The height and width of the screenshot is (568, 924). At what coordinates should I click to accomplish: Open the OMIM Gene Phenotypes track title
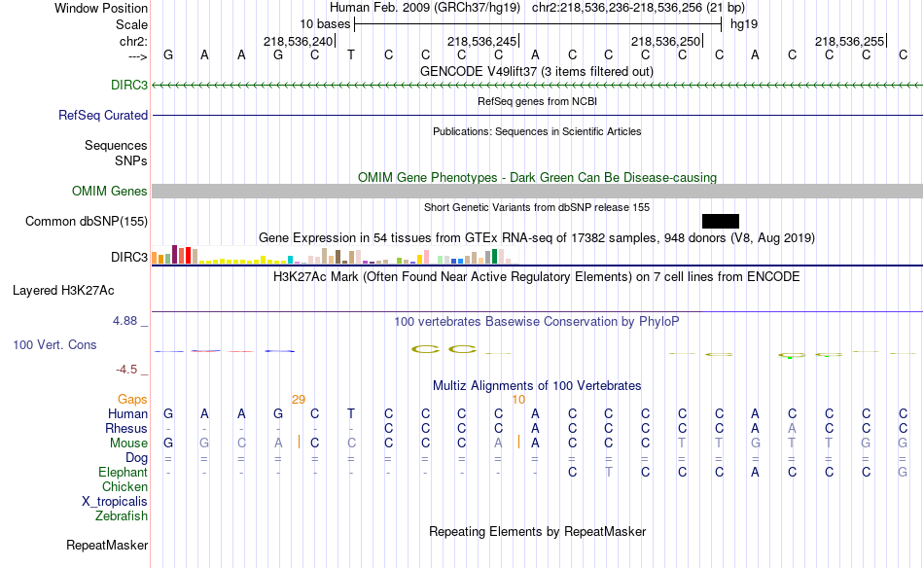tap(537, 177)
